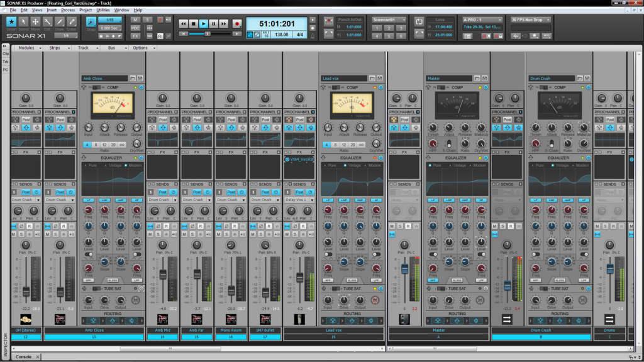Select ratio 4 on Amb Close compressor
The width and height of the screenshot is (644, 362).
point(87,145)
